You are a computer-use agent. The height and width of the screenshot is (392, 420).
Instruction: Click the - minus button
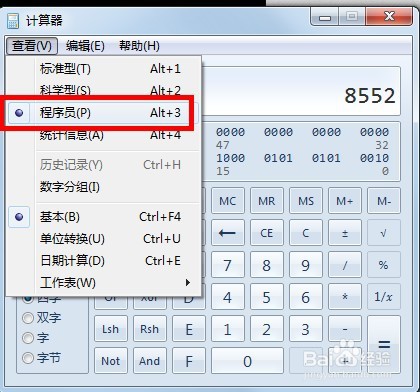[345, 329]
